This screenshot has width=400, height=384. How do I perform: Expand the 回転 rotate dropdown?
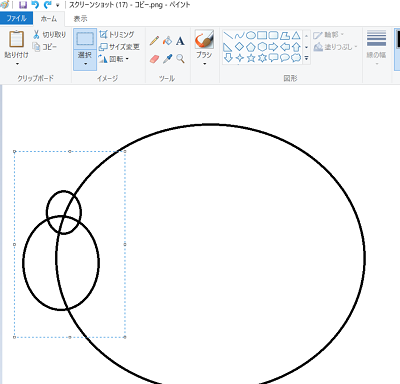click(113, 59)
